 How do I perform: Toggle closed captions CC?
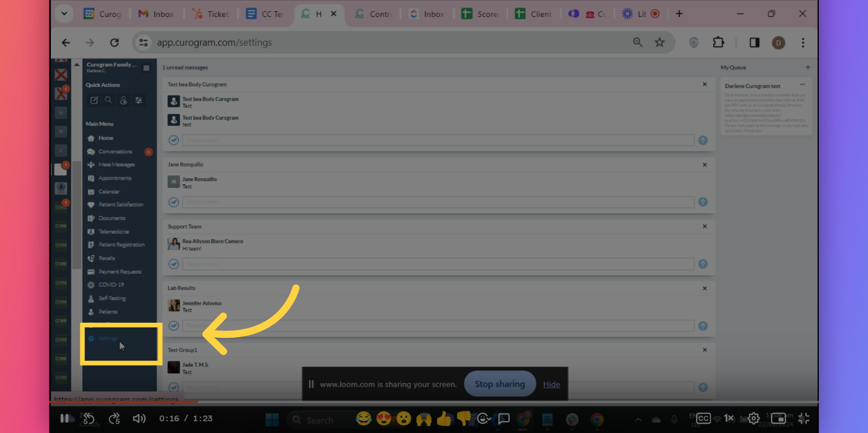(x=703, y=419)
